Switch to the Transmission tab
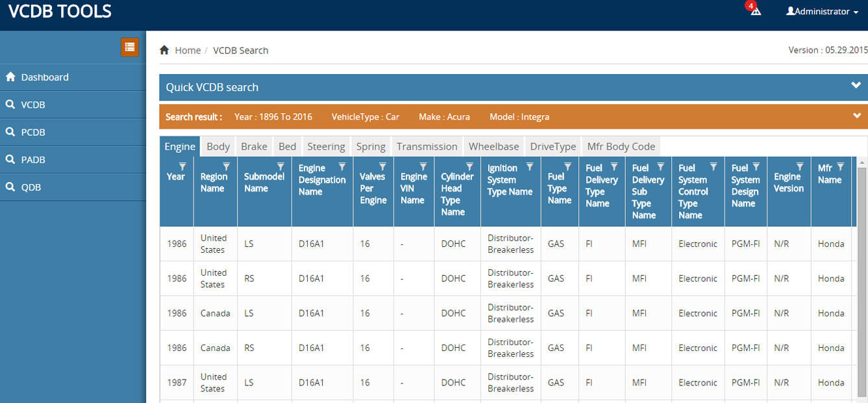Screen dimensions: 868x403 coord(427,146)
